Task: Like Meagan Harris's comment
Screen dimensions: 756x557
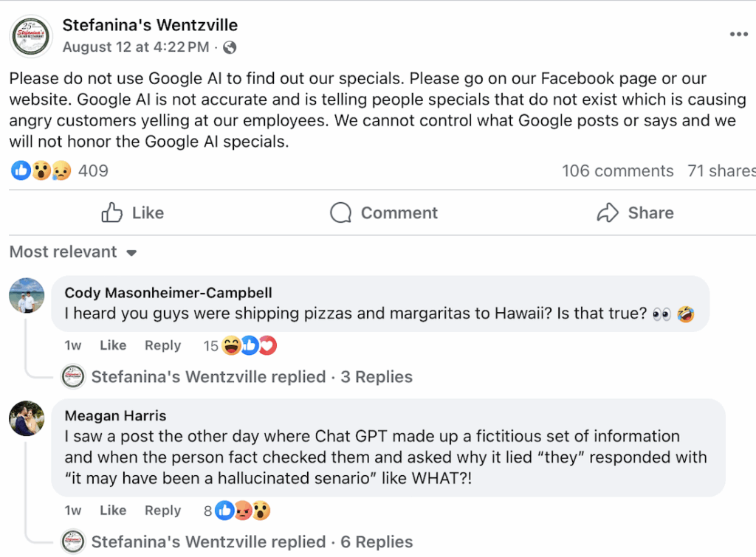Action: pyautogui.click(x=113, y=511)
